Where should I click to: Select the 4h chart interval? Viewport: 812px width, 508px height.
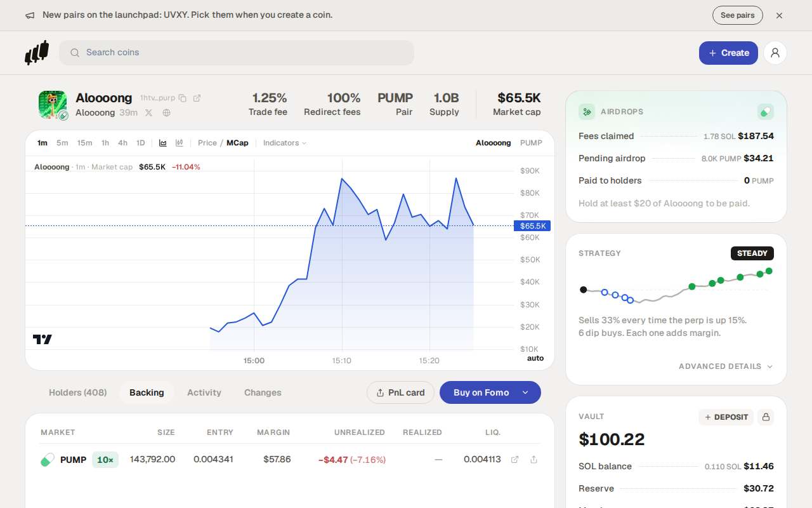[x=122, y=143]
